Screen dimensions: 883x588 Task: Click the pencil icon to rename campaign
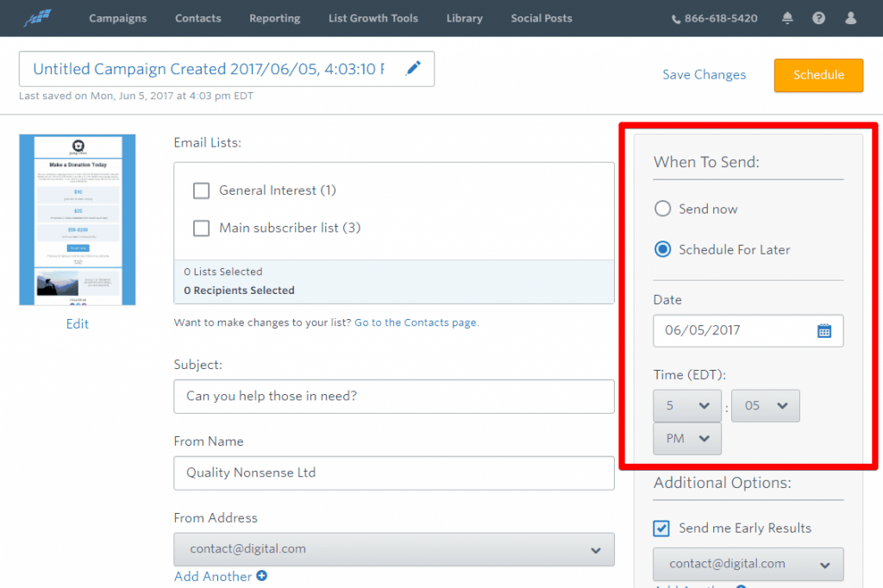413,69
